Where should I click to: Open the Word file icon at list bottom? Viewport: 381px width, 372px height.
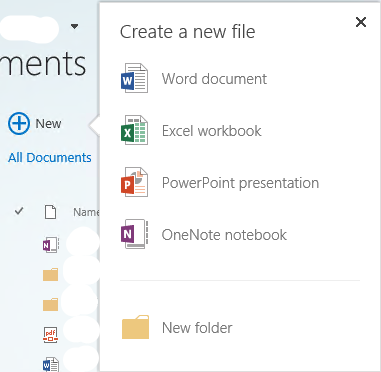(x=51, y=364)
